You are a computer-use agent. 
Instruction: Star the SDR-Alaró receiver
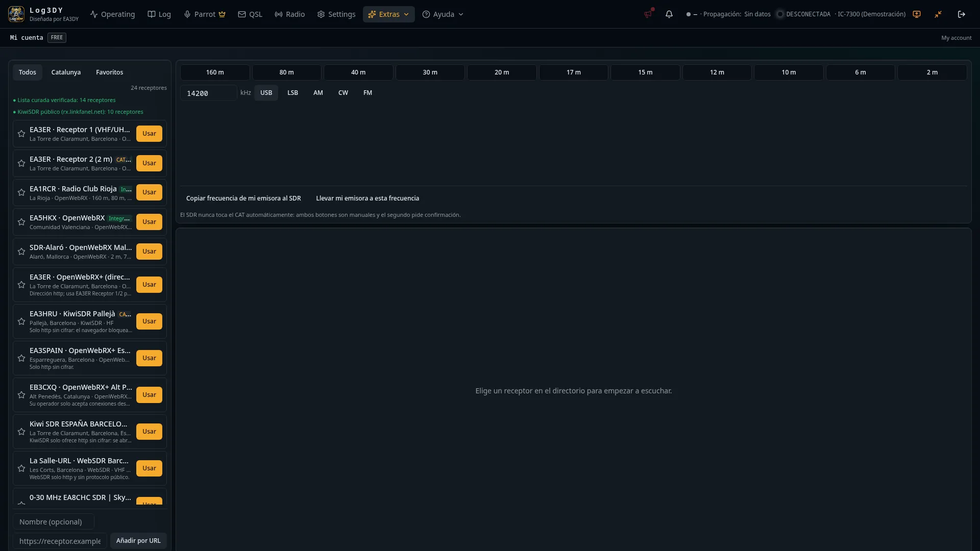tap(21, 252)
